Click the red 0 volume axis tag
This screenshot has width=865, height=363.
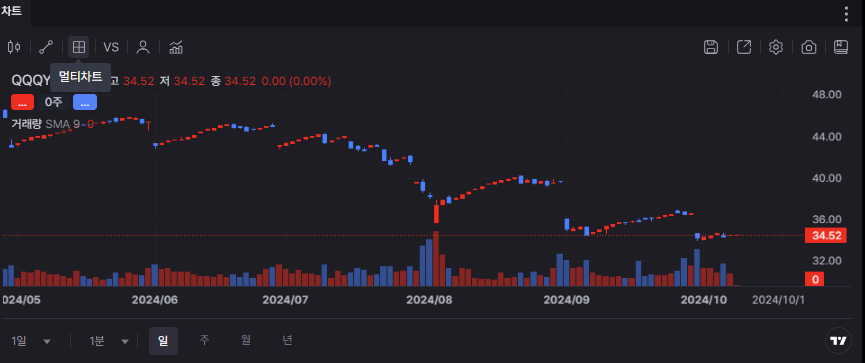point(815,280)
